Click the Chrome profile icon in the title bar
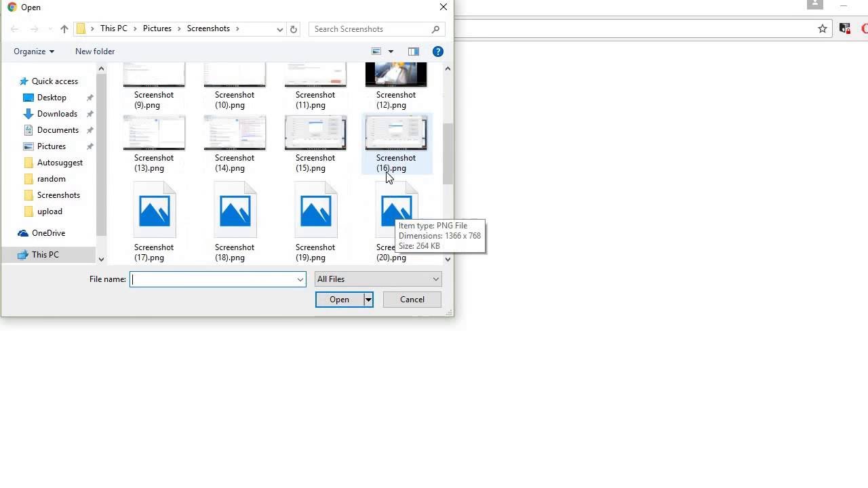This screenshot has width=868, height=488. click(x=815, y=5)
